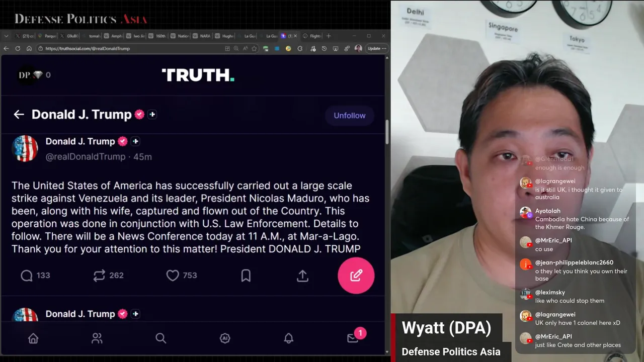Image resolution: width=644 pixels, height=362 pixels.
Task: Open a new browser tab
Action: pos(329,36)
